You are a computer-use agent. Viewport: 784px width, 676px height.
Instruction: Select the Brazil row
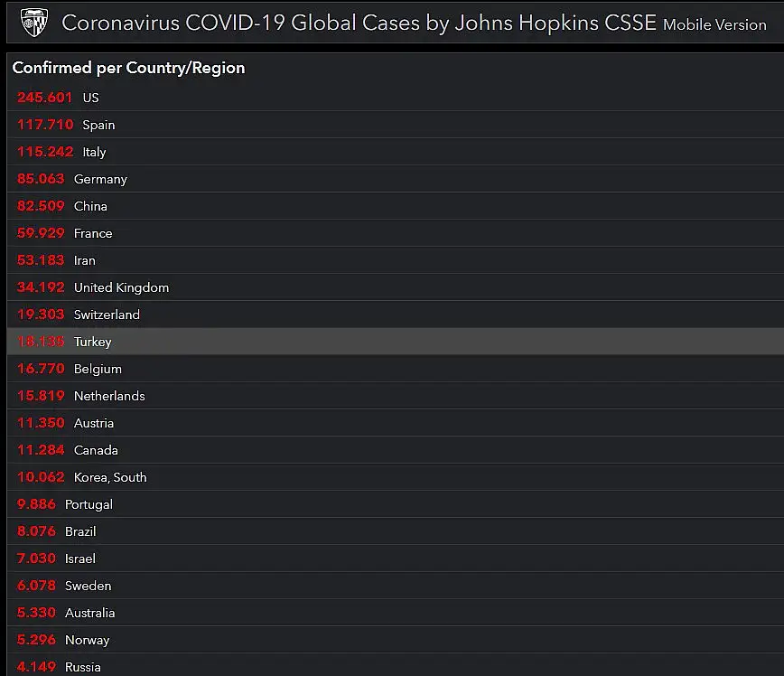click(396, 530)
